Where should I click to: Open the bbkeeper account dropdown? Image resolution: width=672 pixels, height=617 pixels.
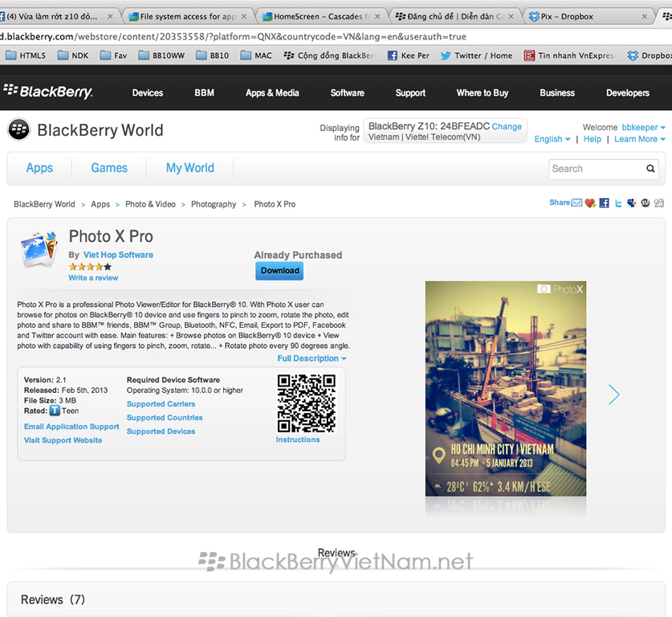[x=643, y=128]
